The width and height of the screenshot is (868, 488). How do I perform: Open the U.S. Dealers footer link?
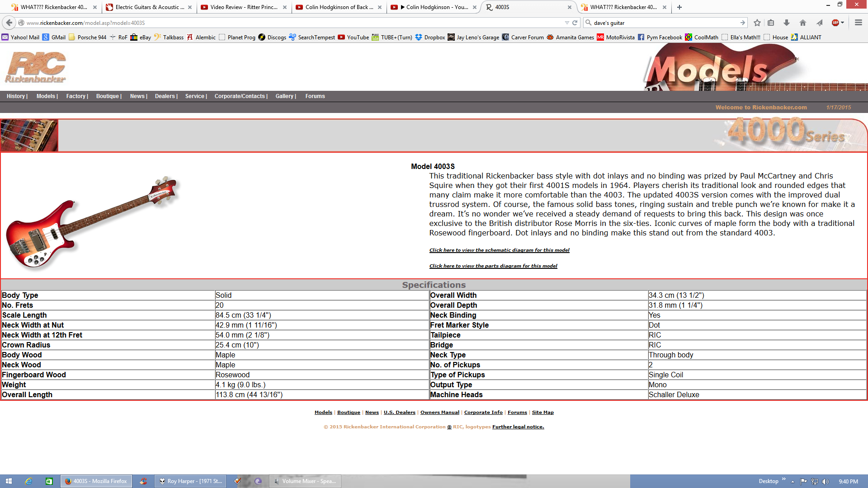[399, 412]
